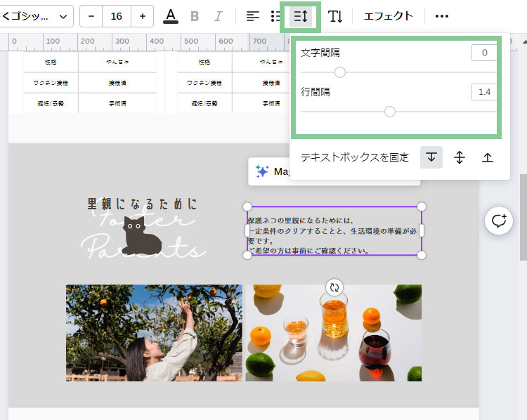Open the エフェクト effects panel
This screenshot has width=527, height=420.
[x=388, y=16]
